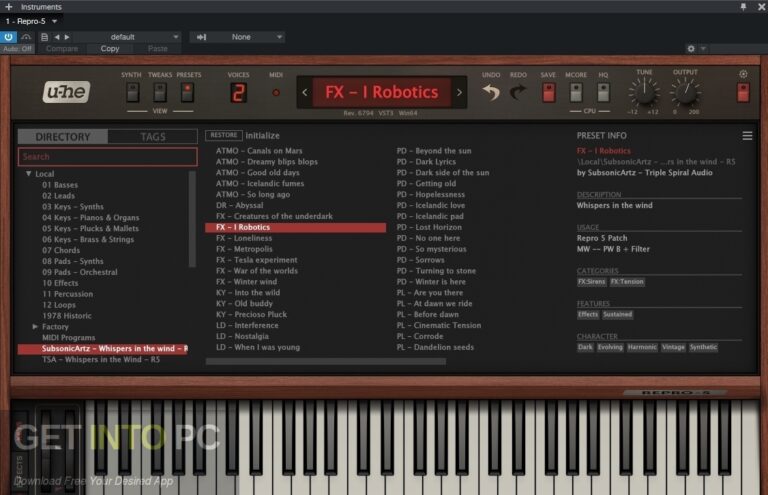Viewport: 768px width, 495px height.
Task: Click the Vintage character tag
Action: coord(673,347)
